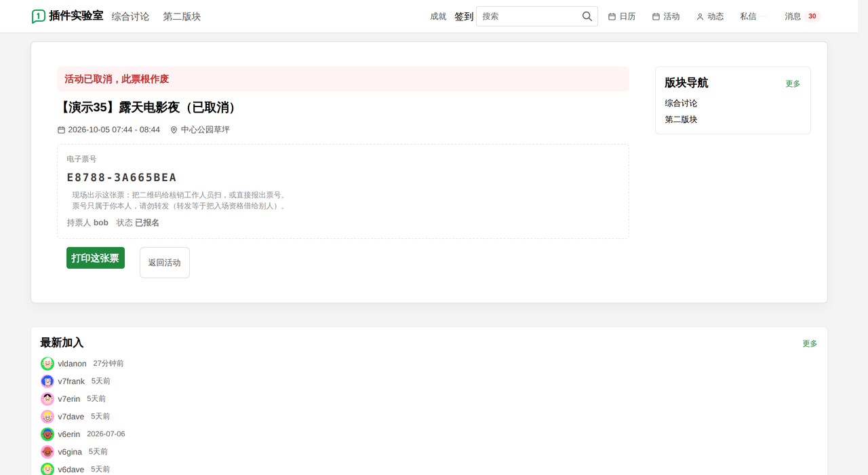The image size is (868, 475).
Task: Click v7dave's avatar
Action: [x=47, y=417]
